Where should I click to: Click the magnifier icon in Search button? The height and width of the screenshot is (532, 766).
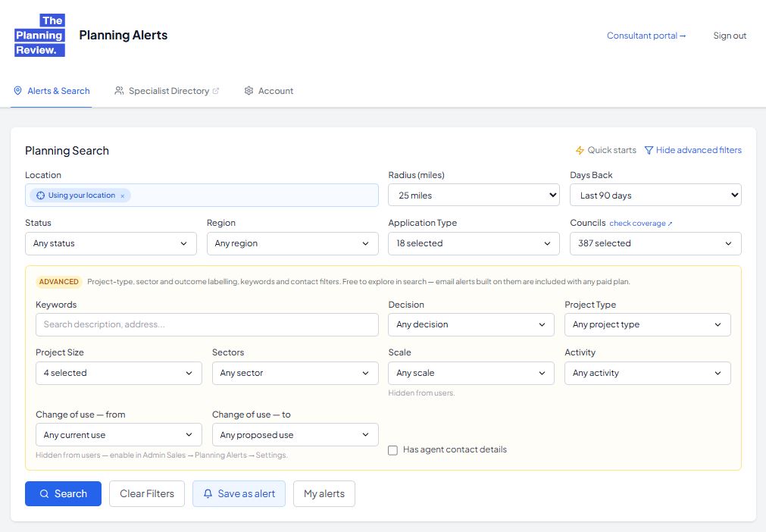click(x=44, y=494)
